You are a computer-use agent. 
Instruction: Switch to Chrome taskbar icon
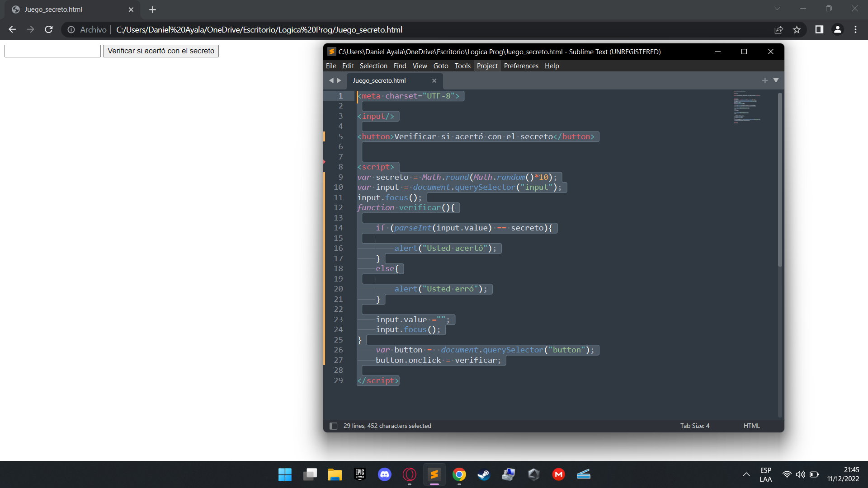[x=459, y=474]
